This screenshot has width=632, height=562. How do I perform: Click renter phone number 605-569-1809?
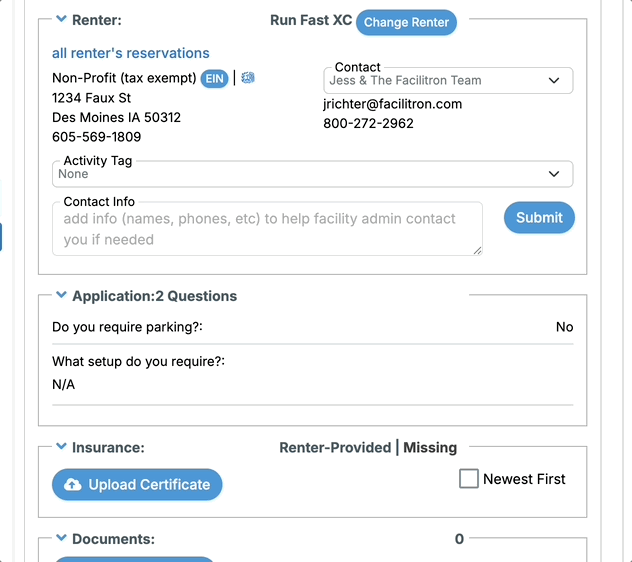click(x=97, y=137)
